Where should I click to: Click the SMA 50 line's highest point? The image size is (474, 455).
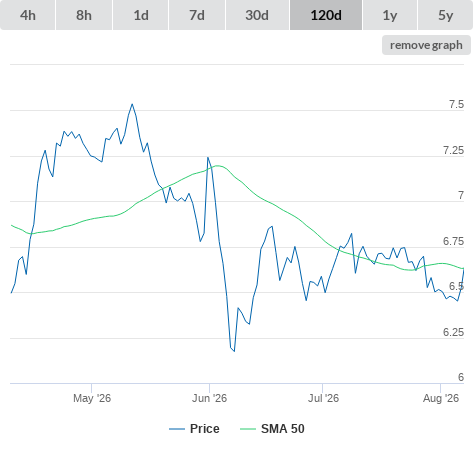(218, 165)
